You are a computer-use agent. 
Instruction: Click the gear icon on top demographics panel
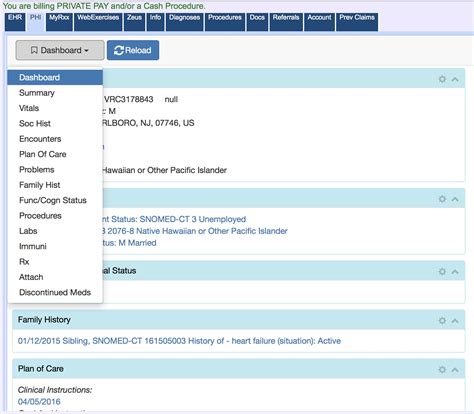[442, 79]
